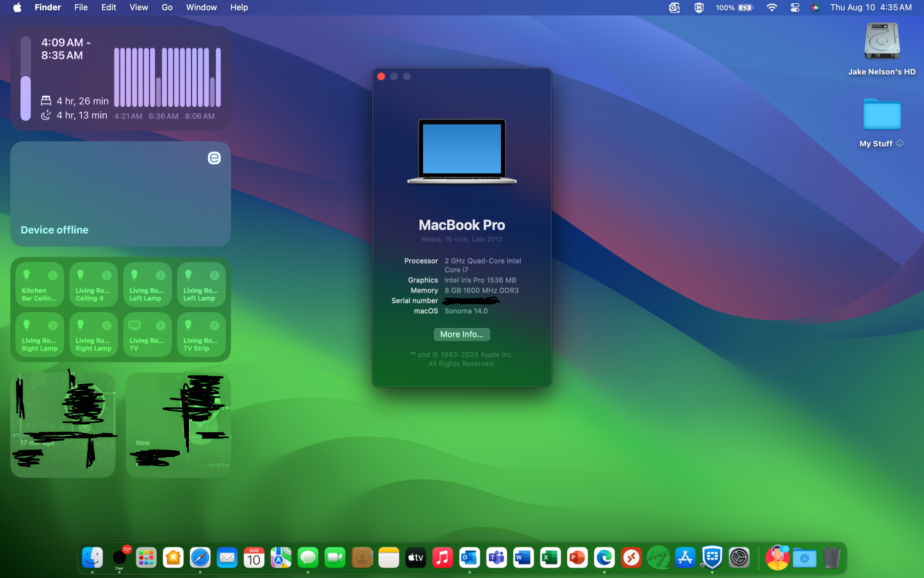924x578 pixels.
Task: Open the File menu
Action: (x=81, y=7)
